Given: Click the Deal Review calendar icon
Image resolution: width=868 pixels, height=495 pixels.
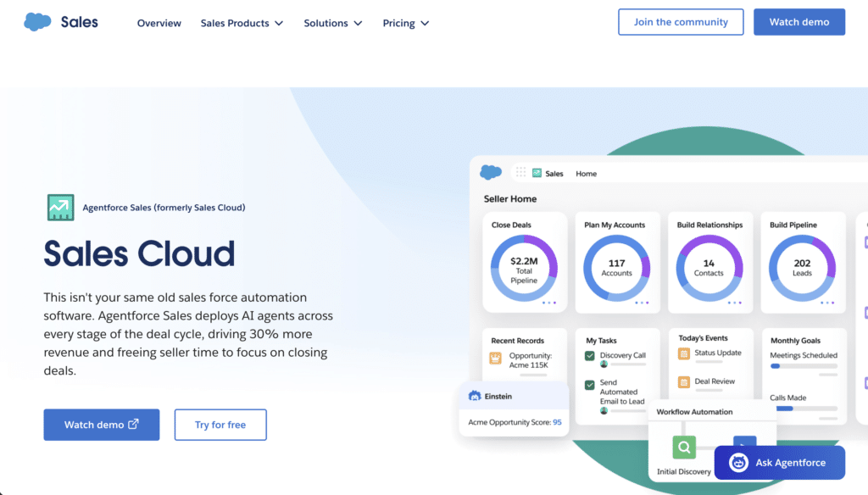Looking at the screenshot, I should [684, 382].
